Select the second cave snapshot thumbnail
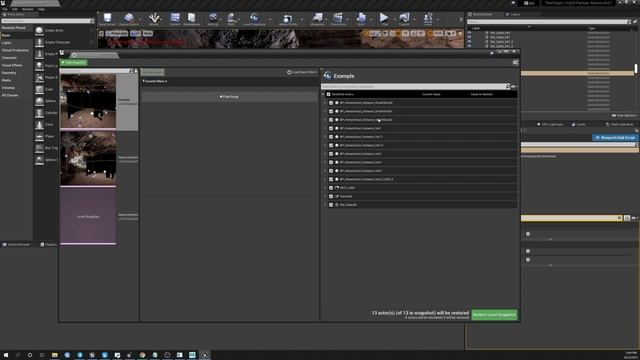 click(88, 158)
